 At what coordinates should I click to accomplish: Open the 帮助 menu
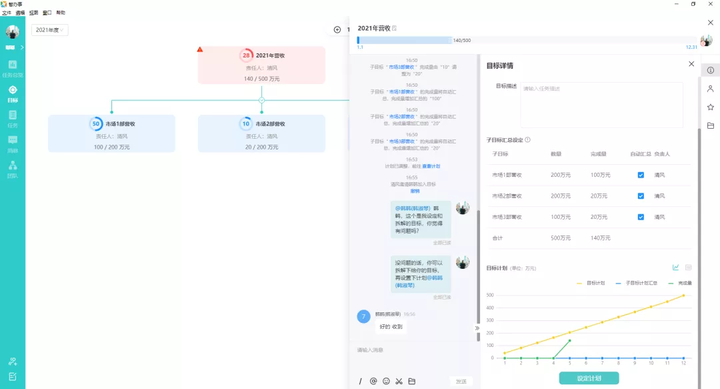coord(61,13)
